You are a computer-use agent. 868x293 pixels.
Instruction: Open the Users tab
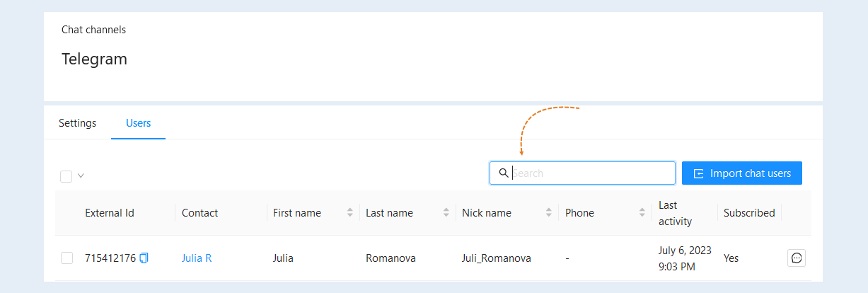coord(138,123)
